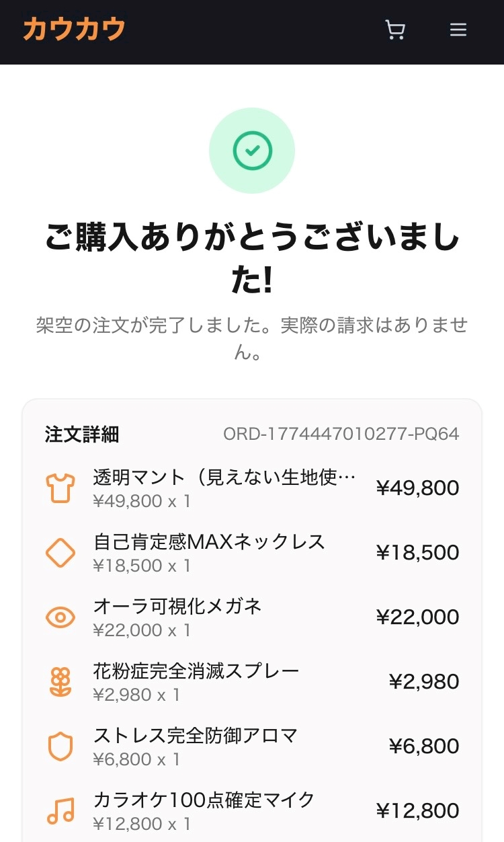Click the shield icon for ストレス完全防御アロマ
The width and height of the screenshot is (504, 842).
[x=60, y=747]
